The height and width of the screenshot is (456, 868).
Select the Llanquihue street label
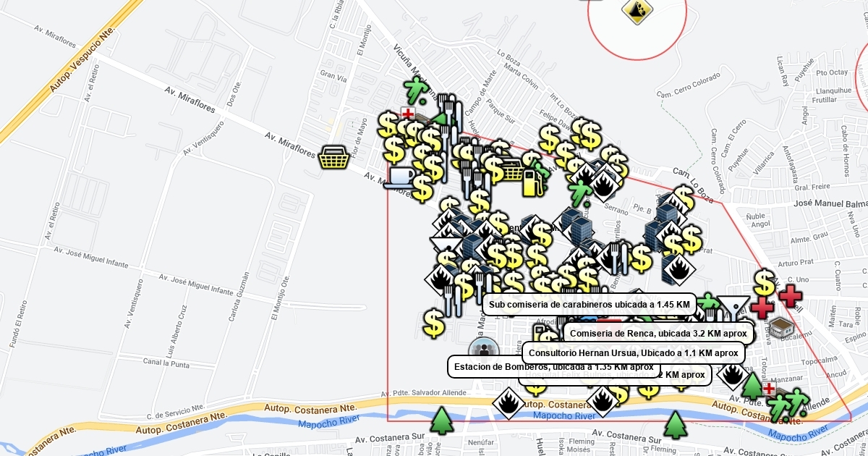pyautogui.click(x=833, y=90)
